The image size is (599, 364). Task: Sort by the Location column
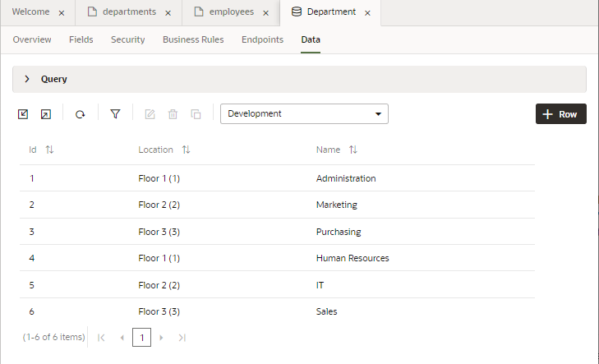click(x=186, y=150)
